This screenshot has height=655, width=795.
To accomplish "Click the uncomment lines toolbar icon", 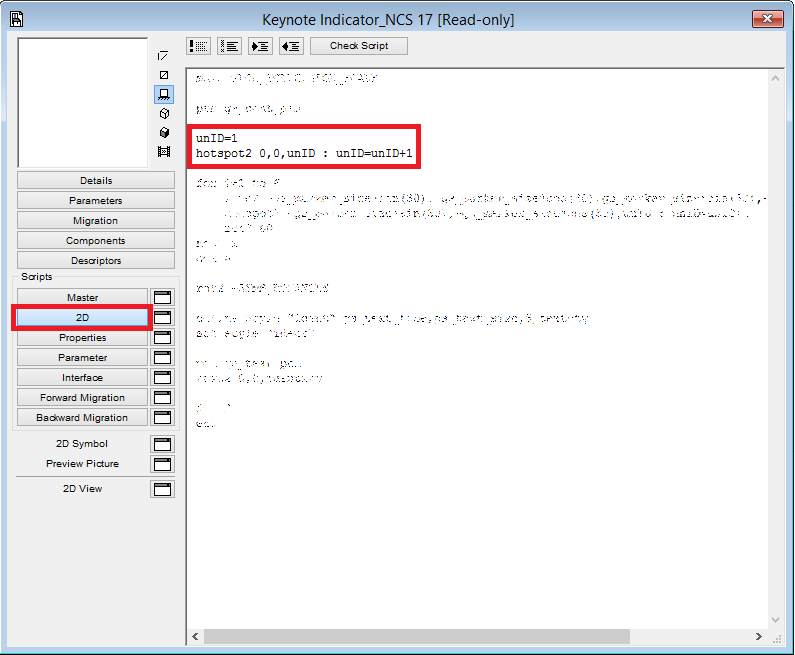I will 230,46.
